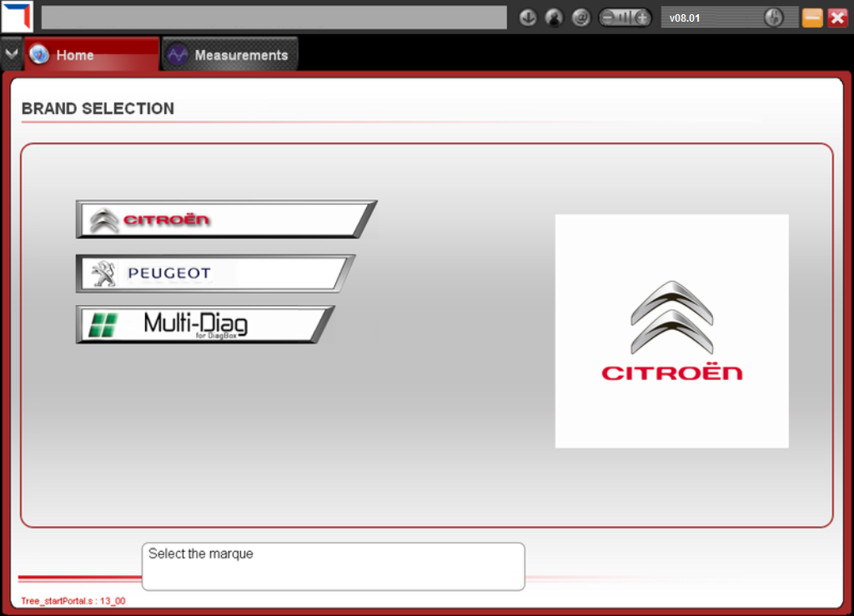Select the Peugeot brand button
Image resolution: width=854 pixels, height=616 pixels.
click(x=215, y=273)
